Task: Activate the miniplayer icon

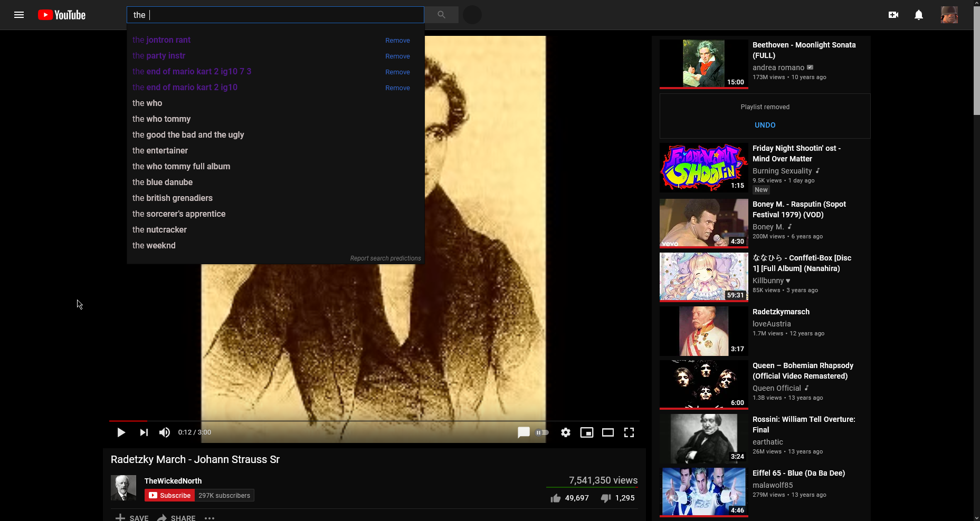Action: pyautogui.click(x=586, y=432)
